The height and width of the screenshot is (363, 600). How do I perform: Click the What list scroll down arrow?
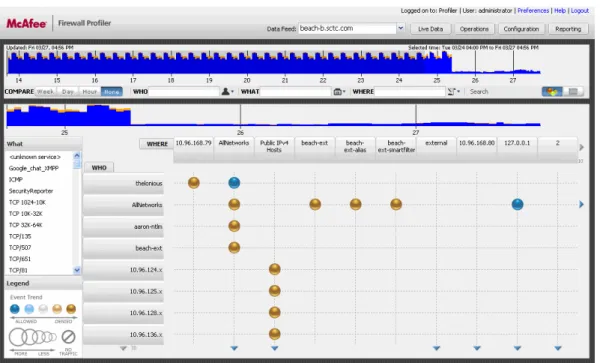pyautogui.click(x=77, y=270)
